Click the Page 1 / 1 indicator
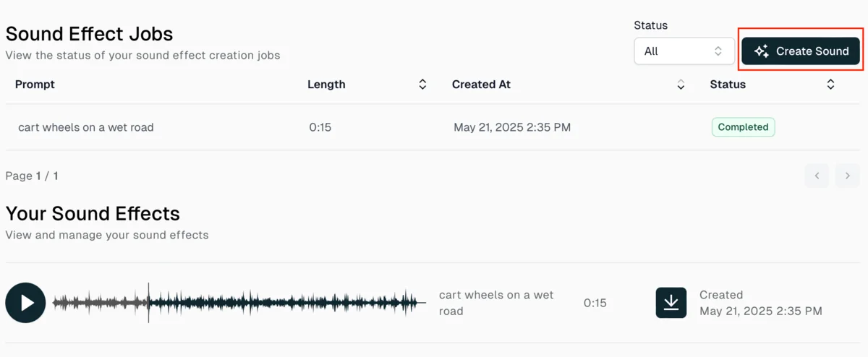The image size is (868, 357). pos(32,176)
